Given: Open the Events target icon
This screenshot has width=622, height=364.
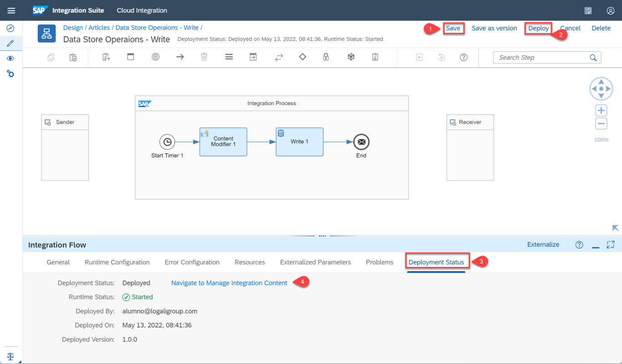Looking at the screenshot, I should [156, 57].
